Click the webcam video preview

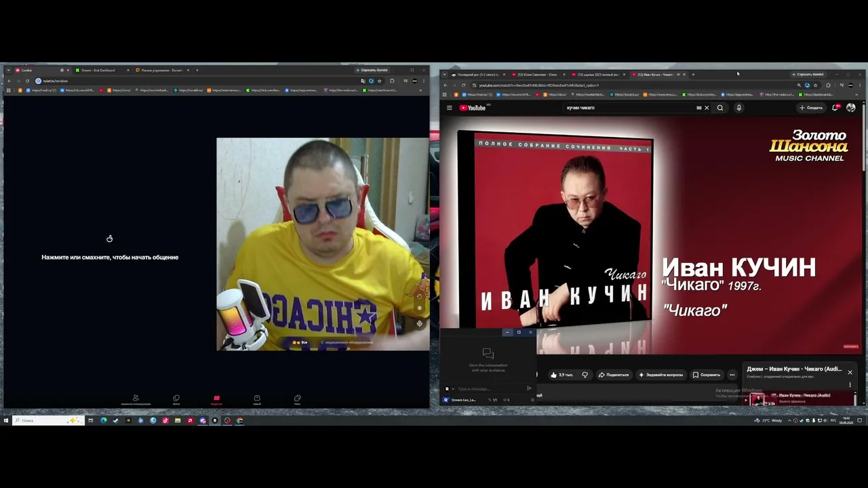click(x=323, y=244)
